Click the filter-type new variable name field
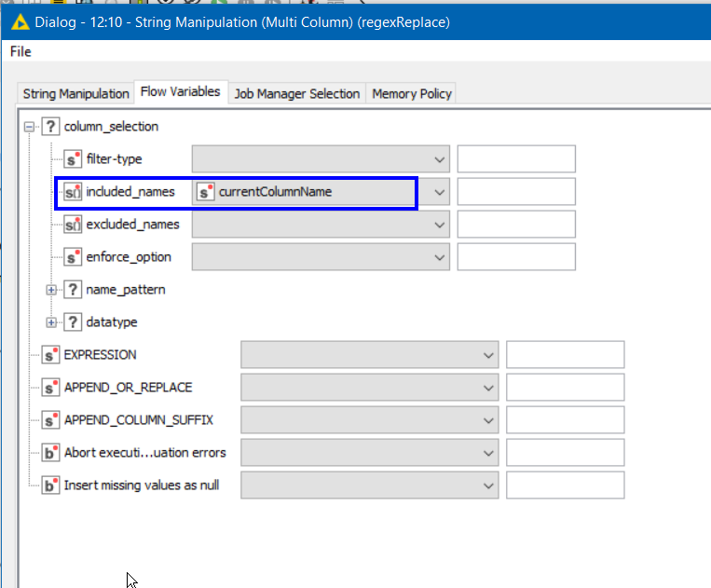 pyautogui.click(x=516, y=159)
